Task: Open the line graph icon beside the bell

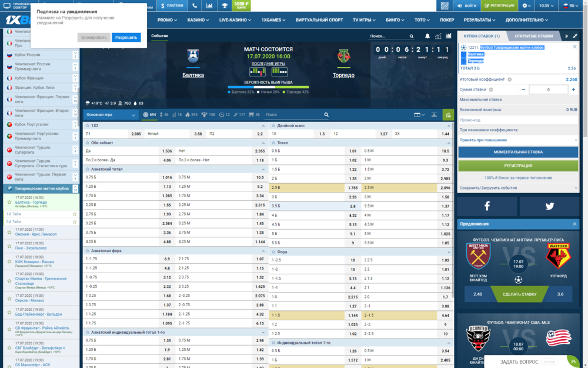Action: 438,36
